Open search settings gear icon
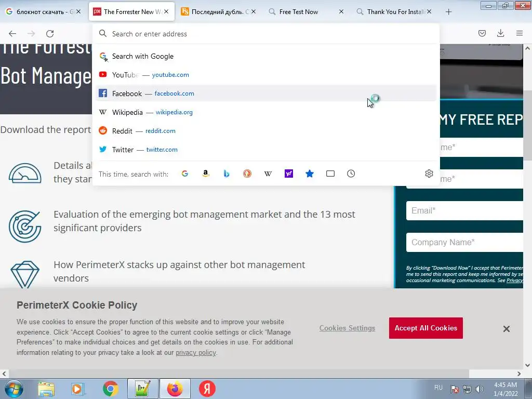532x399 pixels. [x=429, y=174]
